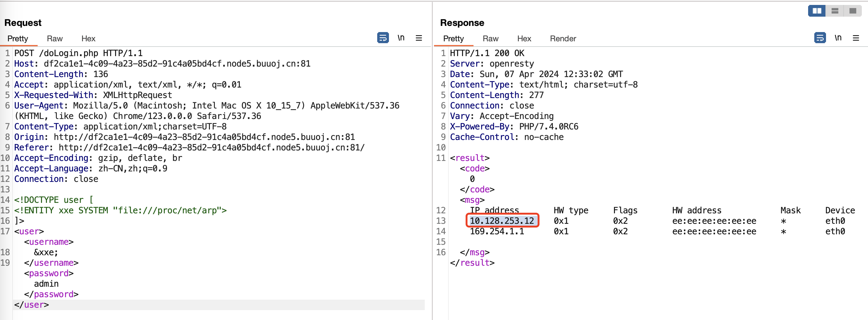Click the POST /doLogin.php request line
This screenshot has width=868, height=320.
(x=78, y=53)
